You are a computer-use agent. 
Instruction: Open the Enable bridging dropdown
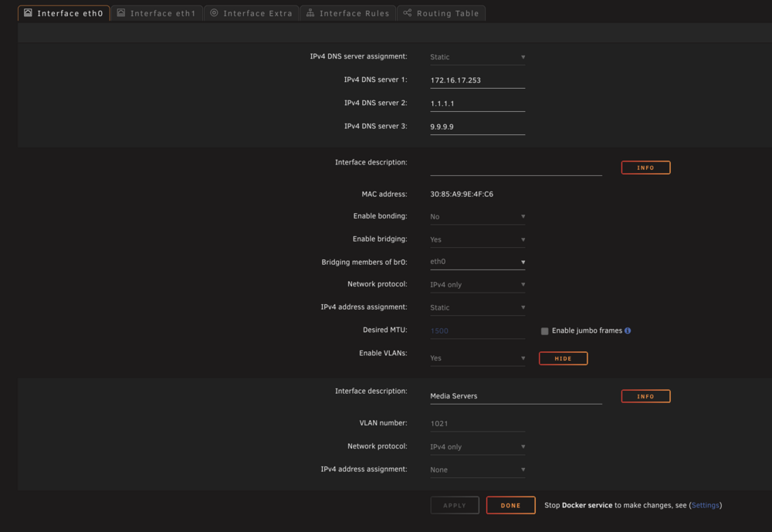click(x=478, y=240)
